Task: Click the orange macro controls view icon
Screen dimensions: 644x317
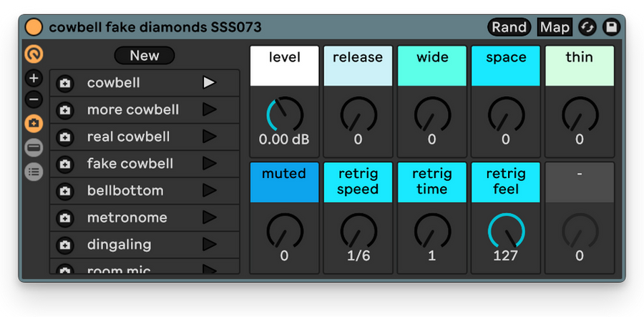Action: tap(34, 54)
